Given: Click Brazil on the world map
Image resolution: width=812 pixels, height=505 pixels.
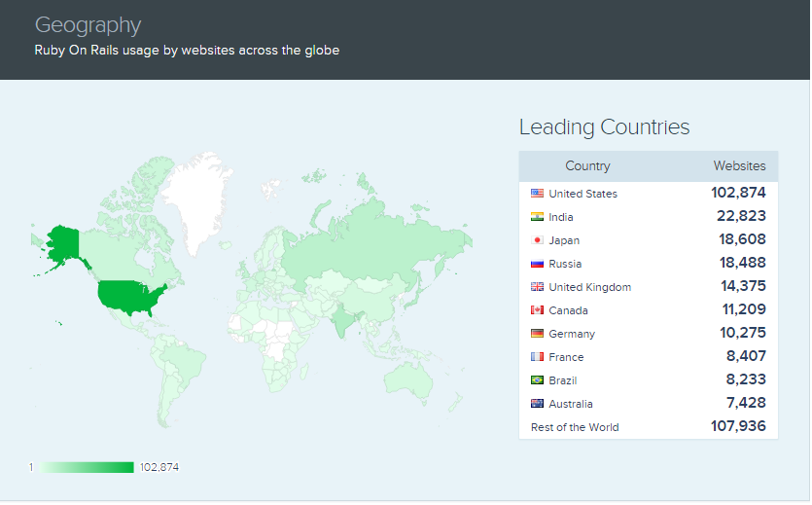Looking at the screenshot, I should pyautogui.click(x=188, y=360).
